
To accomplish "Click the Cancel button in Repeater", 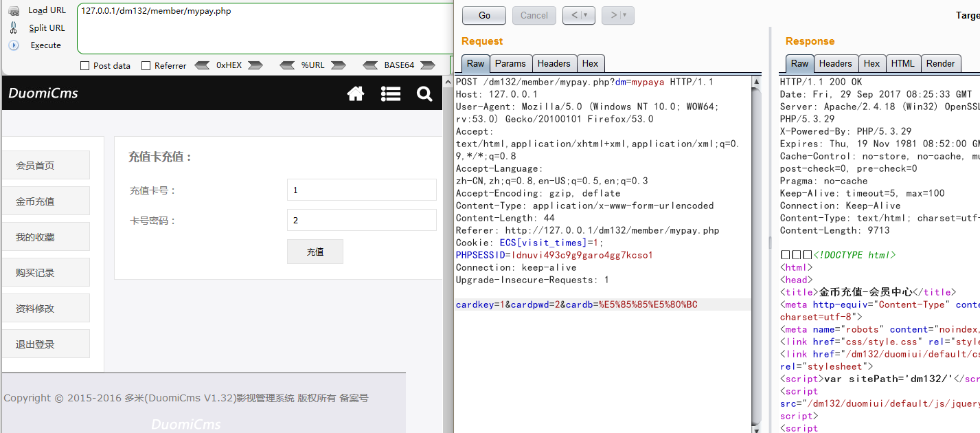I will [x=534, y=16].
